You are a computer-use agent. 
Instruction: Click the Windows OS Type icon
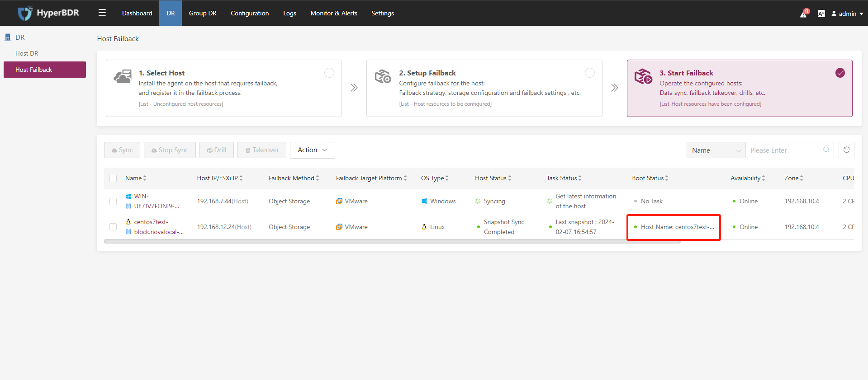(x=424, y=201)
